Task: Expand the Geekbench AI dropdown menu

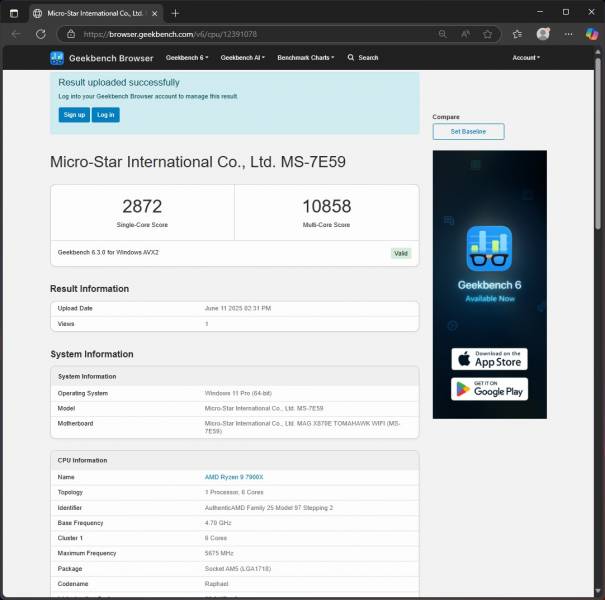Action: pyautogui.click(x=242, y=57)
